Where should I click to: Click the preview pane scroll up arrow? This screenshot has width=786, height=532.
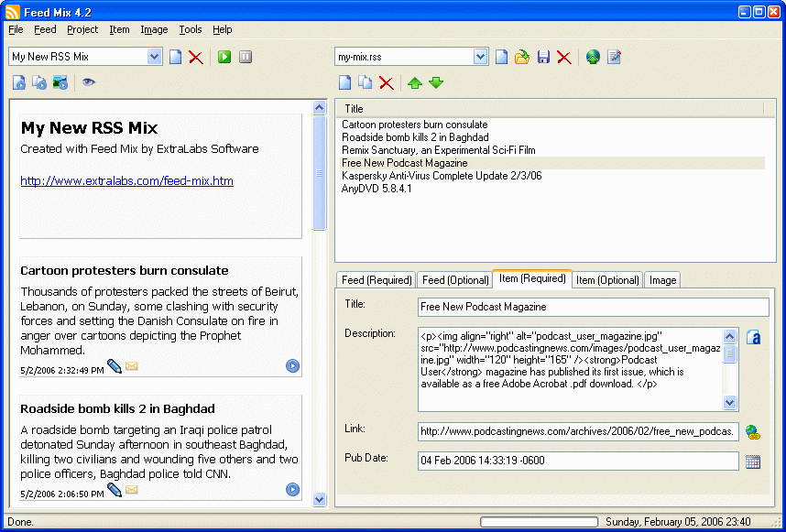320,107
